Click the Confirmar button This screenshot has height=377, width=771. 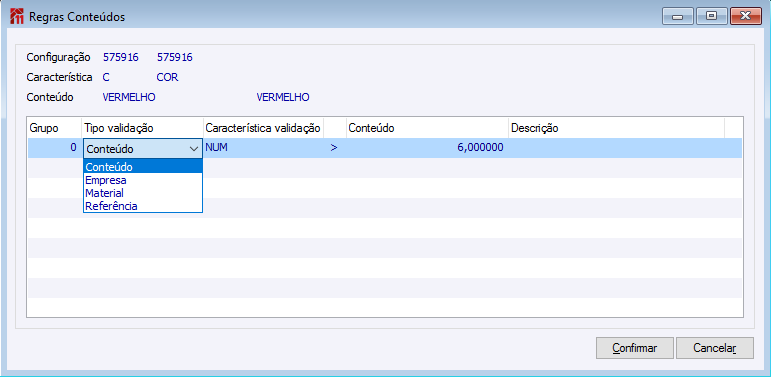click(635, 348)
